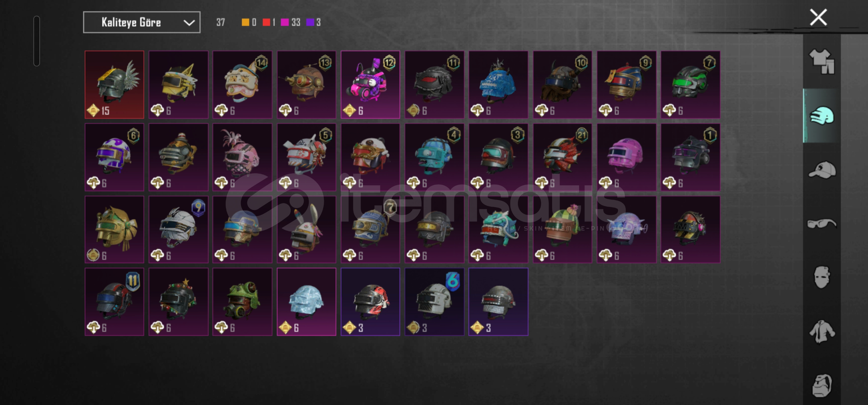Expand the sort list using the chevron

point(189,23)
